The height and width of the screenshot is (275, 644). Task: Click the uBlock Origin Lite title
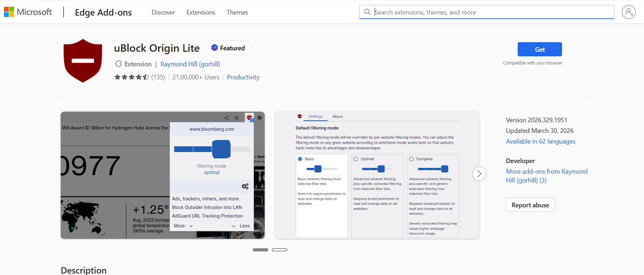pyautogui.click(x=157, y=48)
